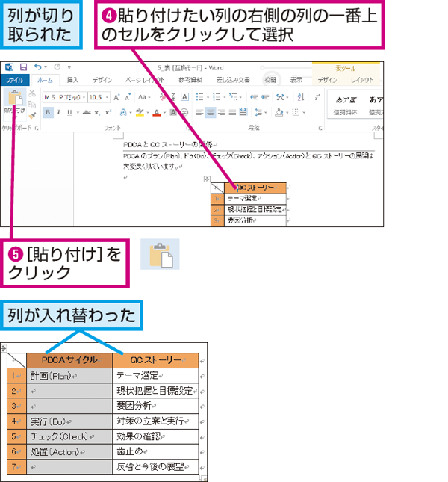Toggle Bold formatting button
448x482 pixels.
click(48, 113)
